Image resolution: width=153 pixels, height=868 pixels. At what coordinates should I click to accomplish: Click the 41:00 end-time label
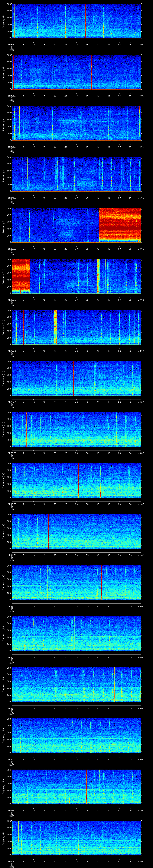[x=141, y=504]
